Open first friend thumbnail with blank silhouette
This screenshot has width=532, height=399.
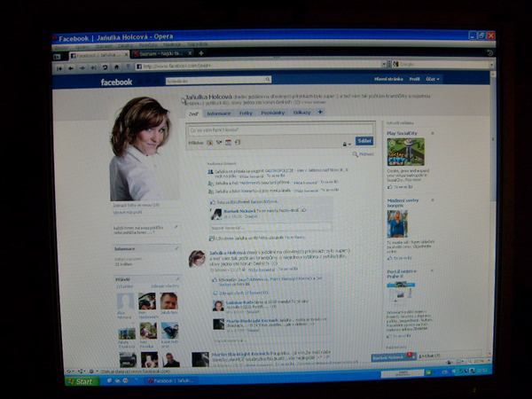125,302
